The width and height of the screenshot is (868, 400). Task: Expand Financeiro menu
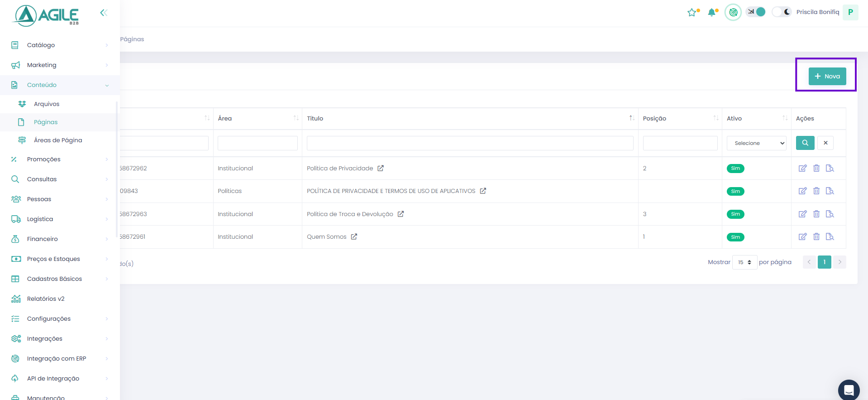60,239
